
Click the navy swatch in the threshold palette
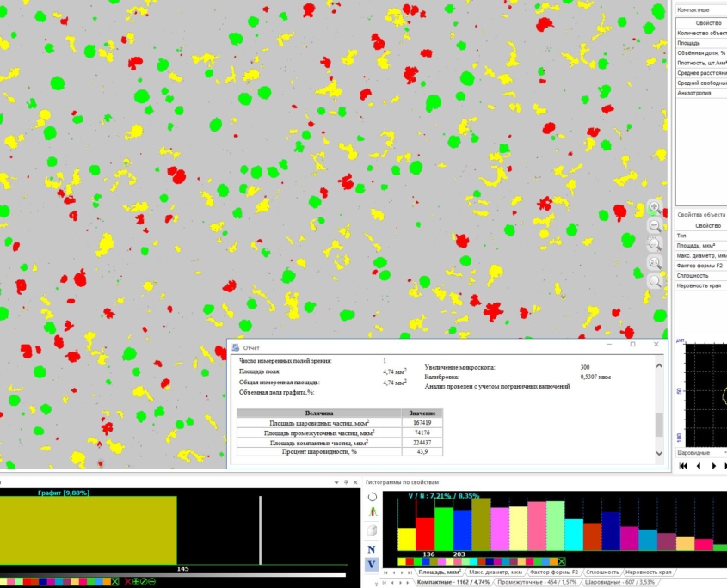[43, 581]
